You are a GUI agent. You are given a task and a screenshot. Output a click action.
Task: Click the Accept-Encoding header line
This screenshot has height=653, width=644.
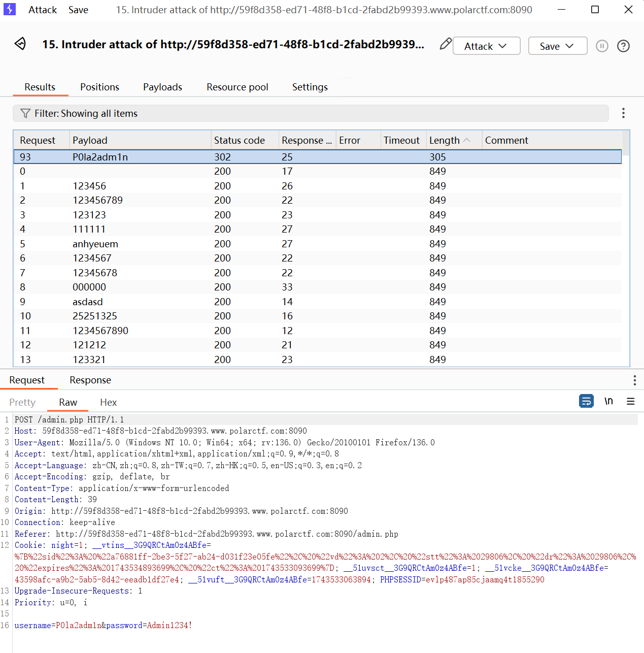pyautogui.click(x=92, y=476)
